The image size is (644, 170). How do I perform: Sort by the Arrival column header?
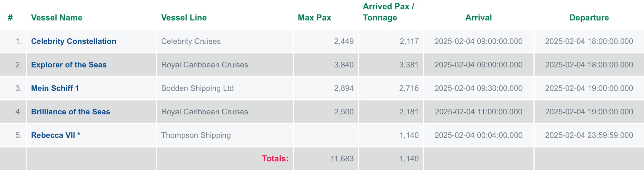478,17
